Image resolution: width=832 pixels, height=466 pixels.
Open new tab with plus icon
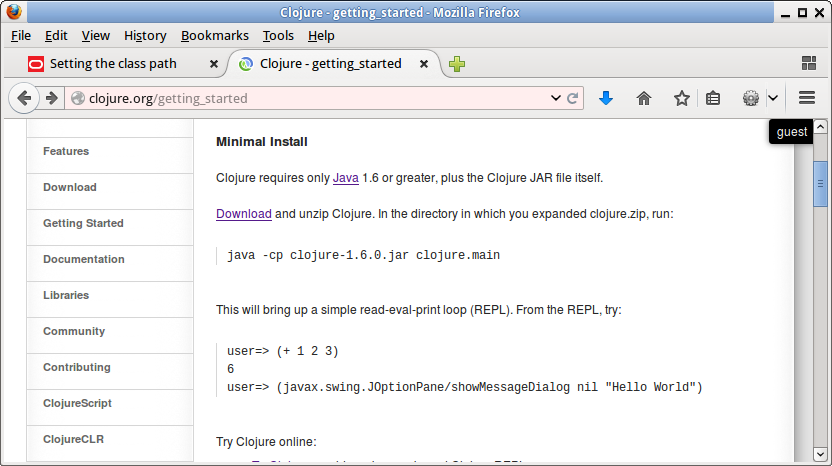click(457, 64)
